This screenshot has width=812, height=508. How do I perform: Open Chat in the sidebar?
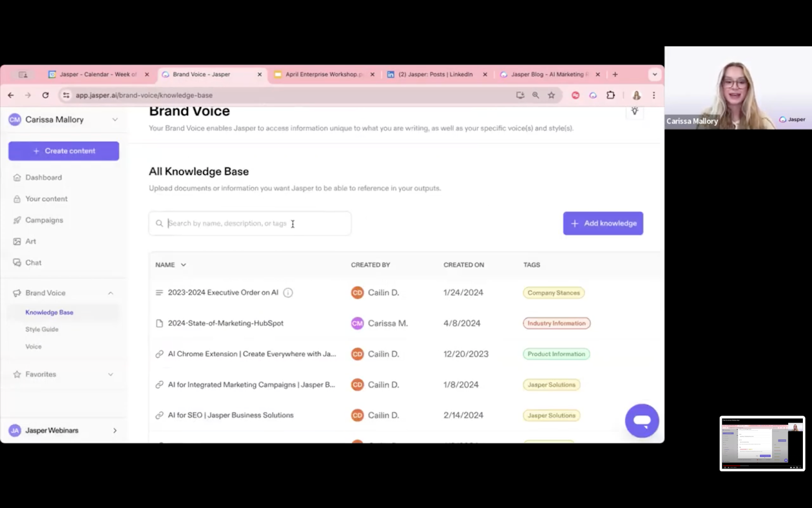(33, 263)
